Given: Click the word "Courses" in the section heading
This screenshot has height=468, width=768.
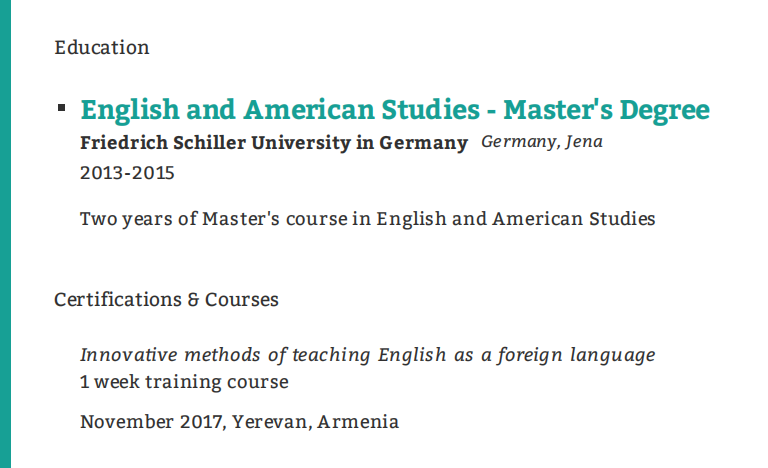Looking at the screenshot, I should click(x=242, y=299).
